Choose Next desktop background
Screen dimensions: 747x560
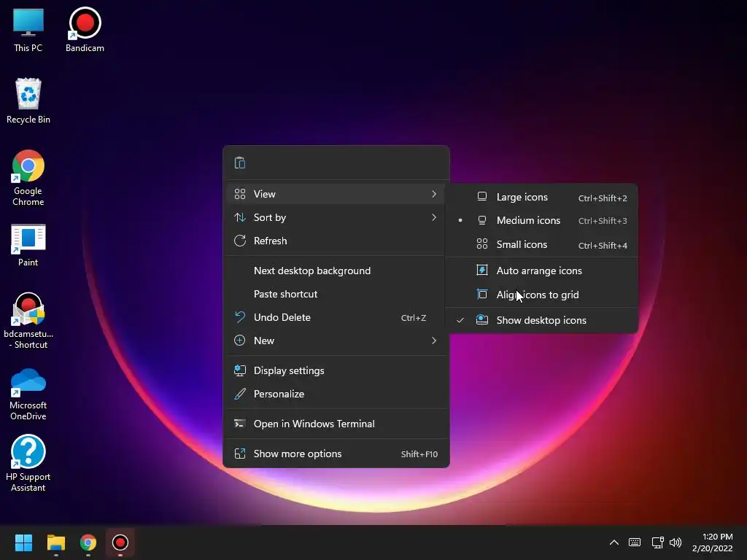336,271
